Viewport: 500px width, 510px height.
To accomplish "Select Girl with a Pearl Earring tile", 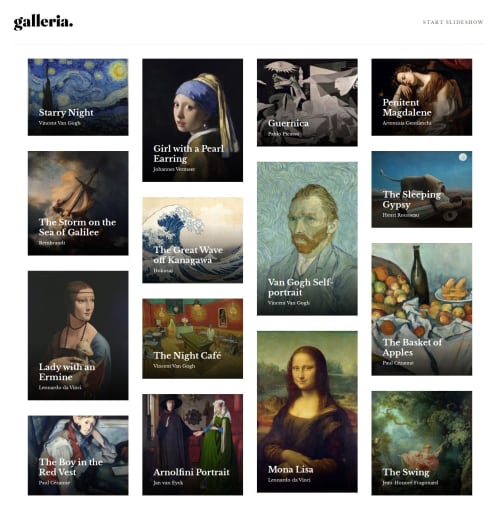I will [193, 120].
